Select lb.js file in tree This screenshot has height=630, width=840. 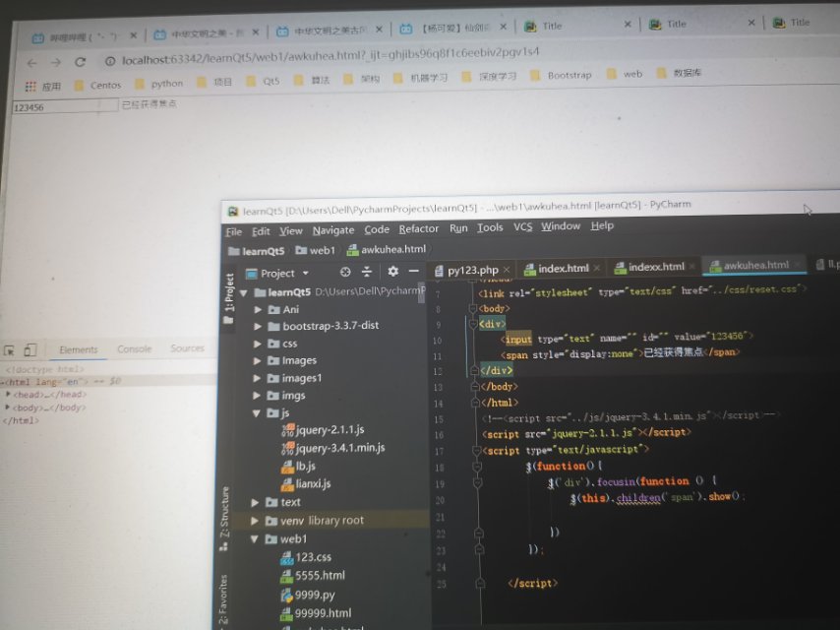pos(298,466)
